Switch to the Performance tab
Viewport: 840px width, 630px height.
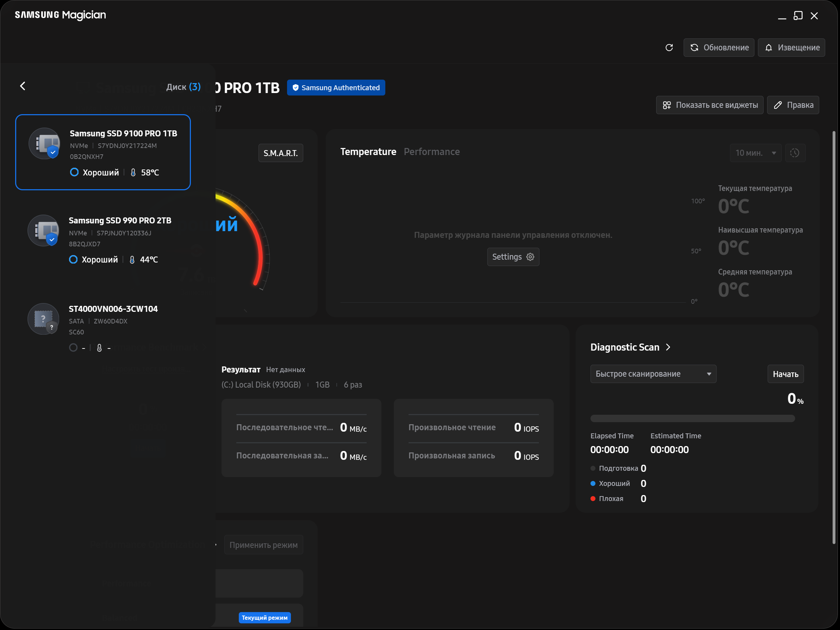tap(431, 152)
